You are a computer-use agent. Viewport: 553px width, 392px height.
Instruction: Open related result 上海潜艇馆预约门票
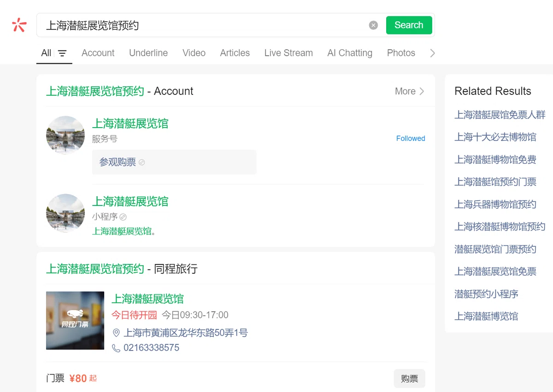[x=495, y=182]
